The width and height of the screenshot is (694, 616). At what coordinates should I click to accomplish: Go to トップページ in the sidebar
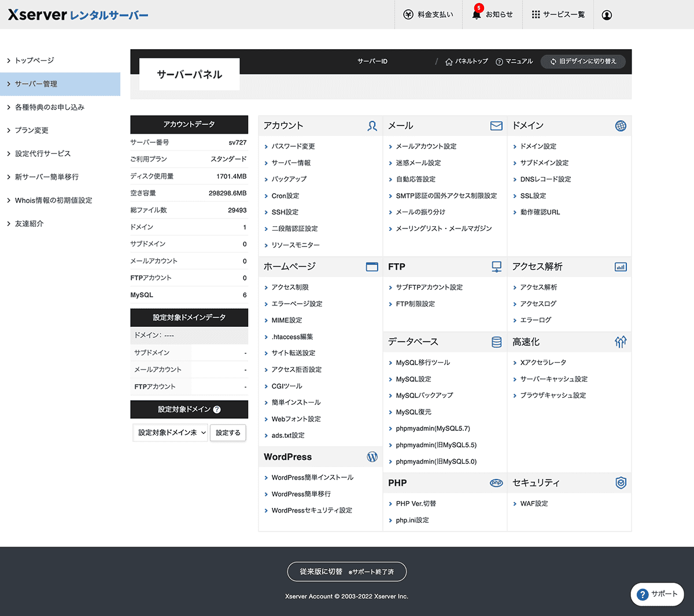coord(34,60)
